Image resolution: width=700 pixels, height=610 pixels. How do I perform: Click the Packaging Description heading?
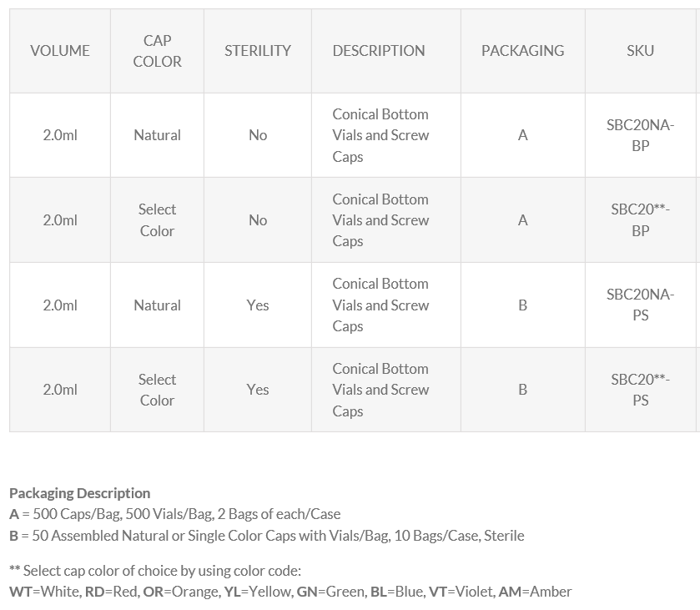[80, 493]
